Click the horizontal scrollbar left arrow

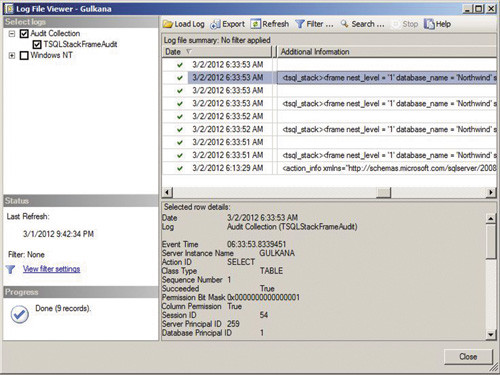167,192
